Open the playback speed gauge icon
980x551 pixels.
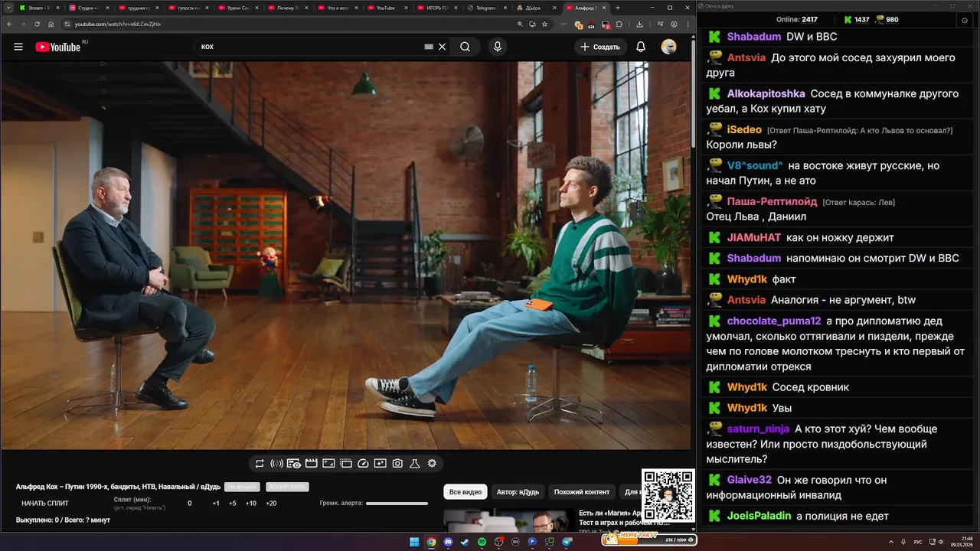coord(363,463)
